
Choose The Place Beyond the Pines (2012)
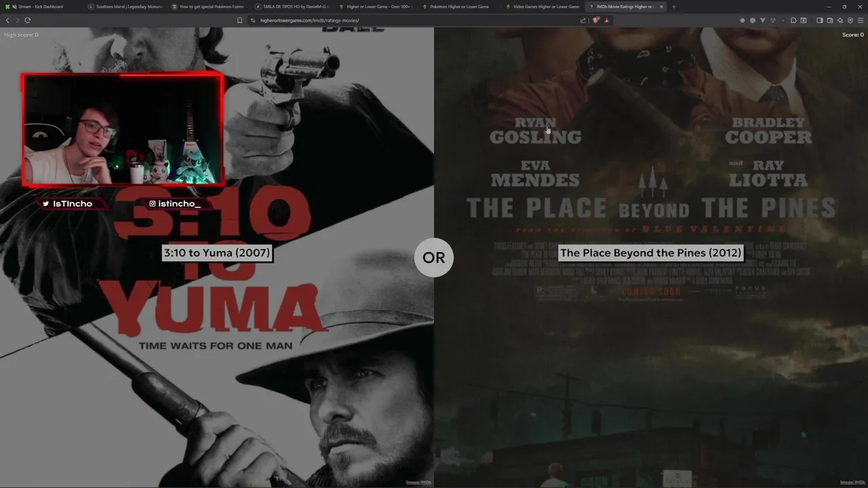click(651, 253)
